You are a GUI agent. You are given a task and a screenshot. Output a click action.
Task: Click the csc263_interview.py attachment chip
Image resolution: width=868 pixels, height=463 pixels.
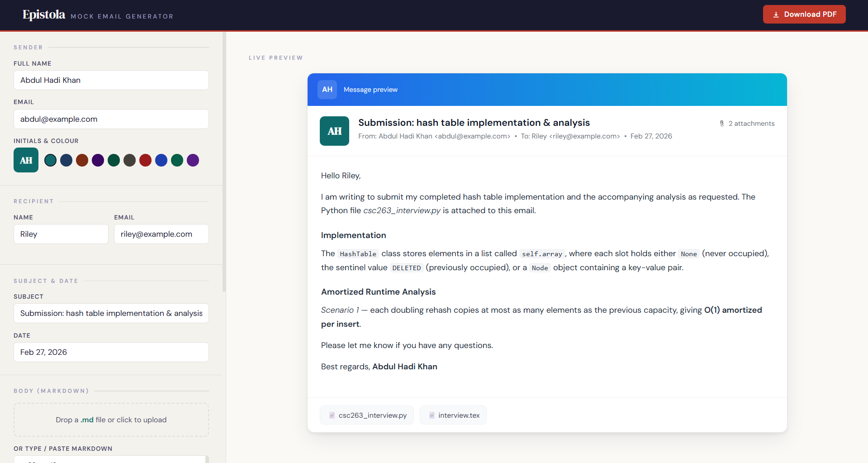click(366, 415)
